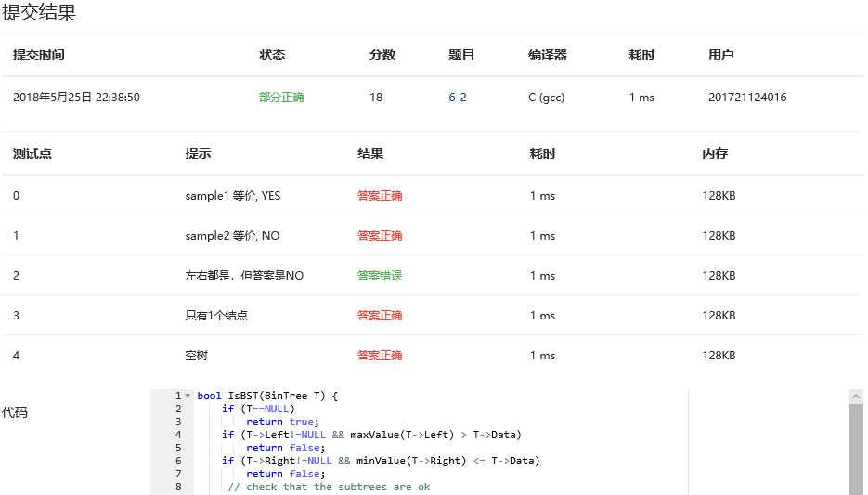This screenshot has height=495, width=868.
Task: Click 128KB memory value in 只有1个结点 row
Action: point(719,316)
